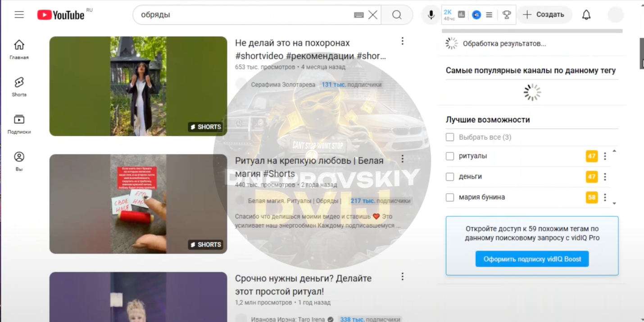Open video title 'Не делай это на похоронах'

pos(310,49)
